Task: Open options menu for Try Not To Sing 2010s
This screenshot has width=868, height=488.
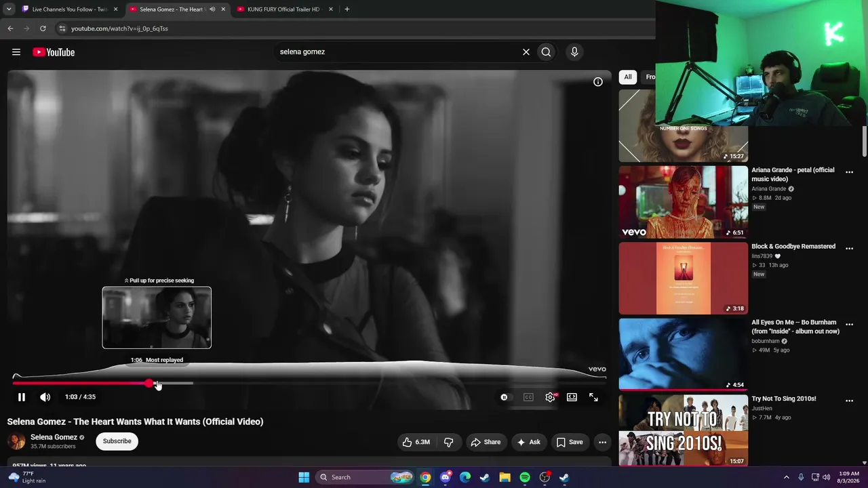Action: 849,401
